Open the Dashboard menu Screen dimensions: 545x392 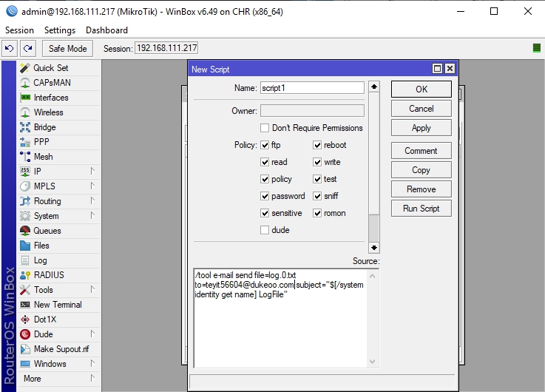pos(106,30)
